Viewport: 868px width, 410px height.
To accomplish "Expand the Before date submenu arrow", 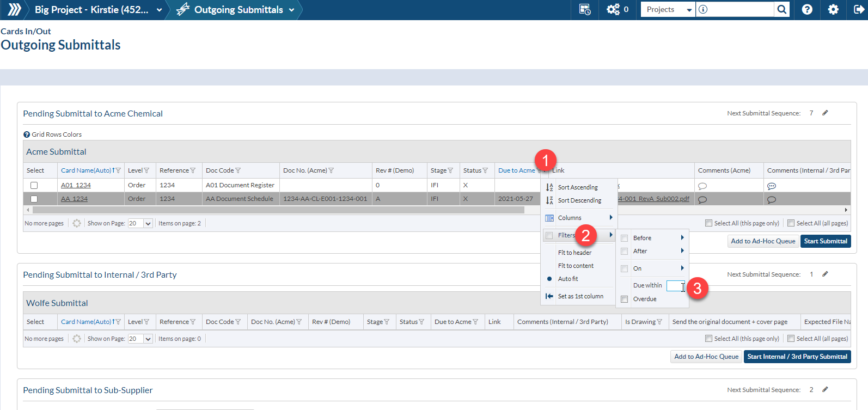I will 682,237.
